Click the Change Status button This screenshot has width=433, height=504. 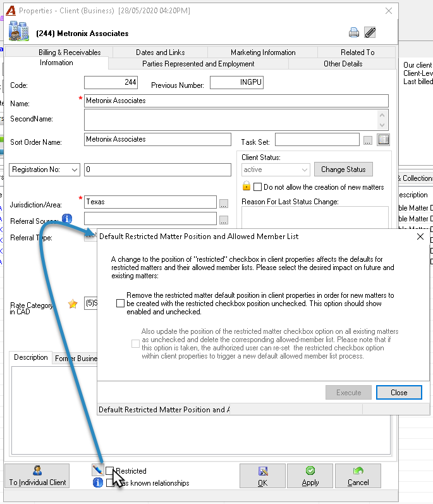tap(343, 169)
